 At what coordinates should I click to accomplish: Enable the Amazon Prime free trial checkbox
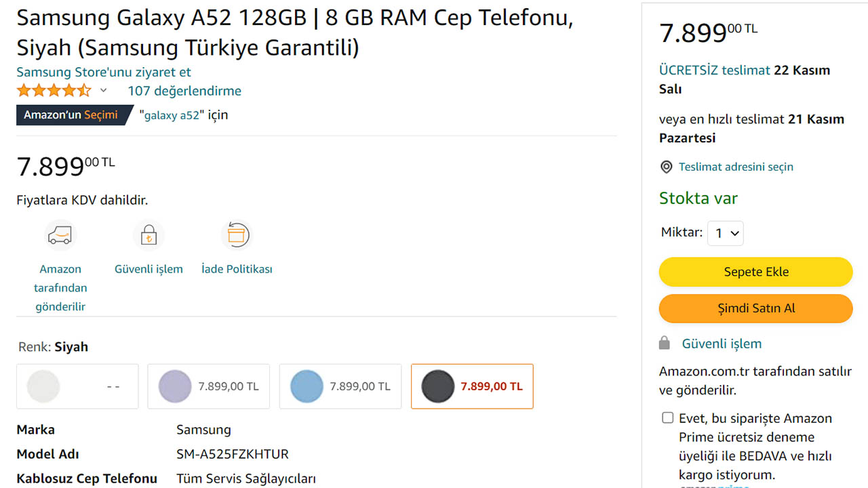click(668, 418)
